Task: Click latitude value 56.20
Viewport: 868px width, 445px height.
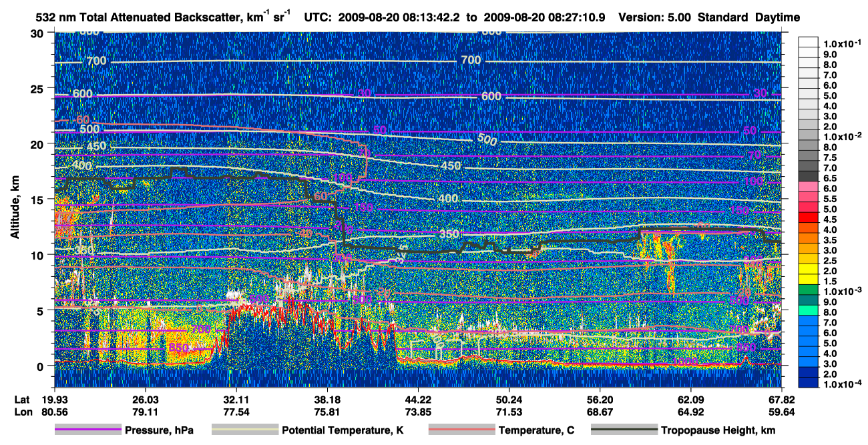Action: pos(600,399)
